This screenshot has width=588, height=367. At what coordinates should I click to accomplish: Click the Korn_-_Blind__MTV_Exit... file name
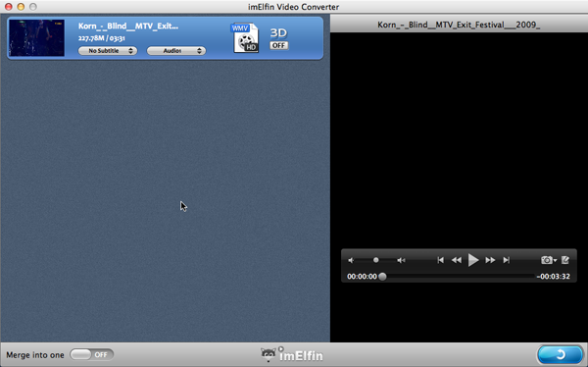pyautogui.click(x=128, y=26)
